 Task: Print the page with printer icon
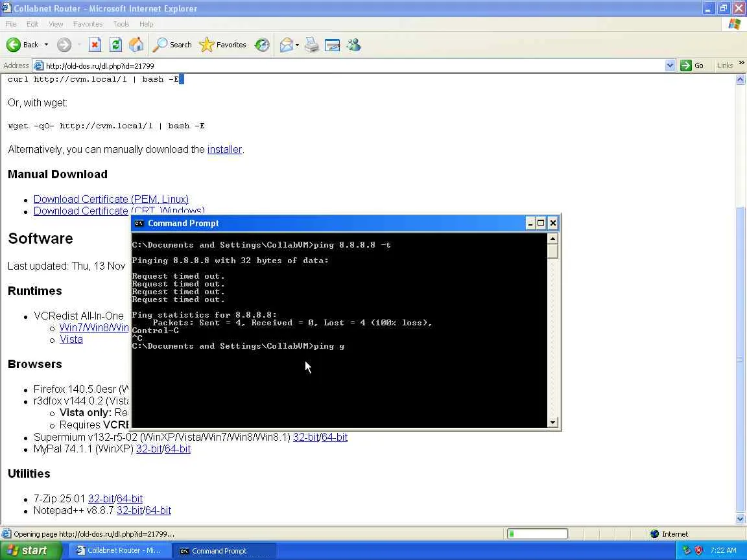(x=311, y=45)
